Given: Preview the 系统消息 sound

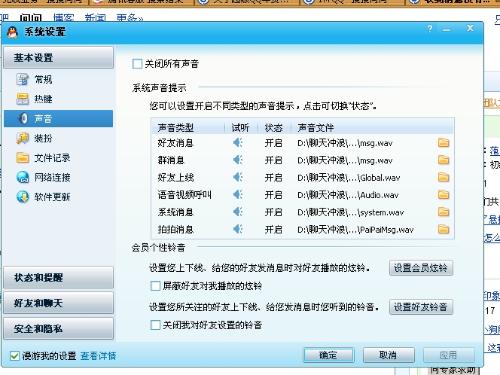Looking at the screenshot, I should pos(237,212).
